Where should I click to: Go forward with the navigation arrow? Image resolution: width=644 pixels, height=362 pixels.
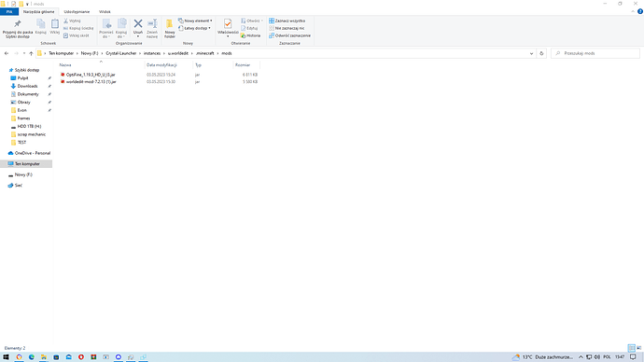[x=17, y=53]
